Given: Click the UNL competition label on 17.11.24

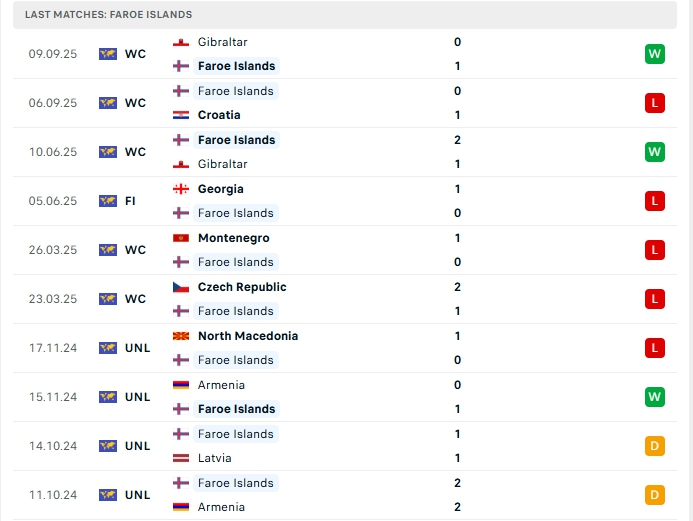Looking at the screenshot, I should [137, 348].
